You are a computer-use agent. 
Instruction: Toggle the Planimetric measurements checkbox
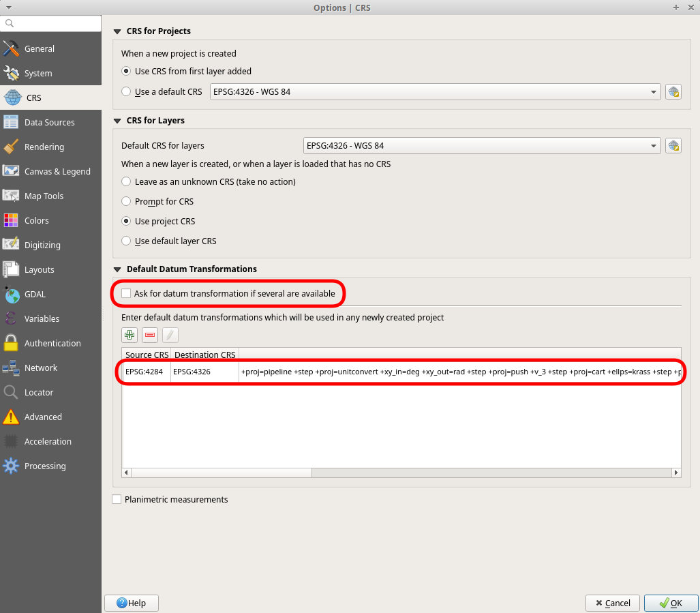pos(117,499)
